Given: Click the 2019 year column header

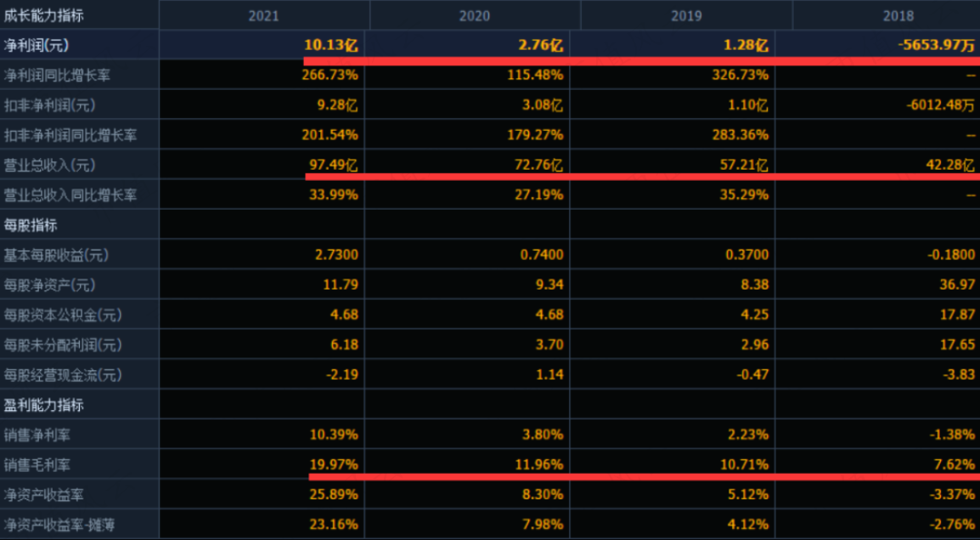Looking at the screenshot, I should click(x=686, y=15).
